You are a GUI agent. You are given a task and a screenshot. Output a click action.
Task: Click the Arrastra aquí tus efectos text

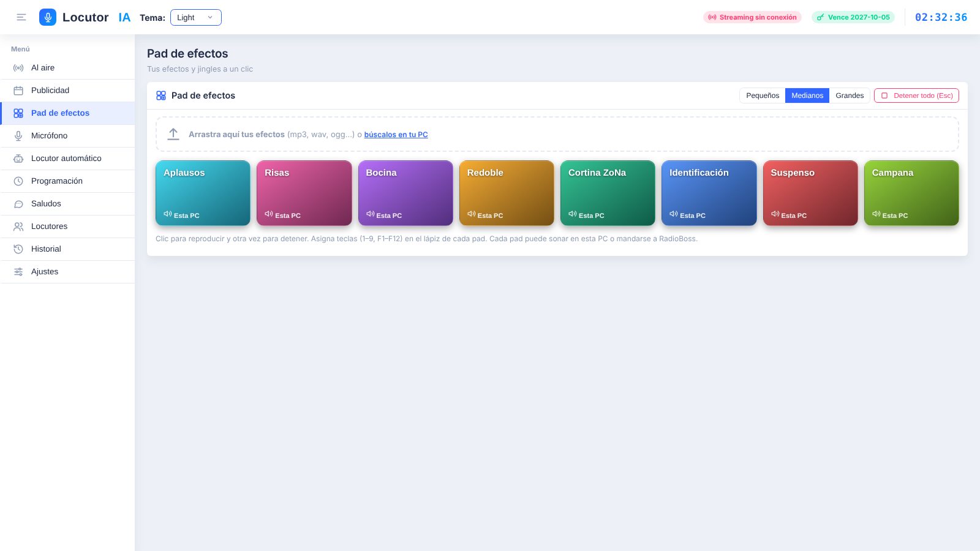[x=236, y=135]
